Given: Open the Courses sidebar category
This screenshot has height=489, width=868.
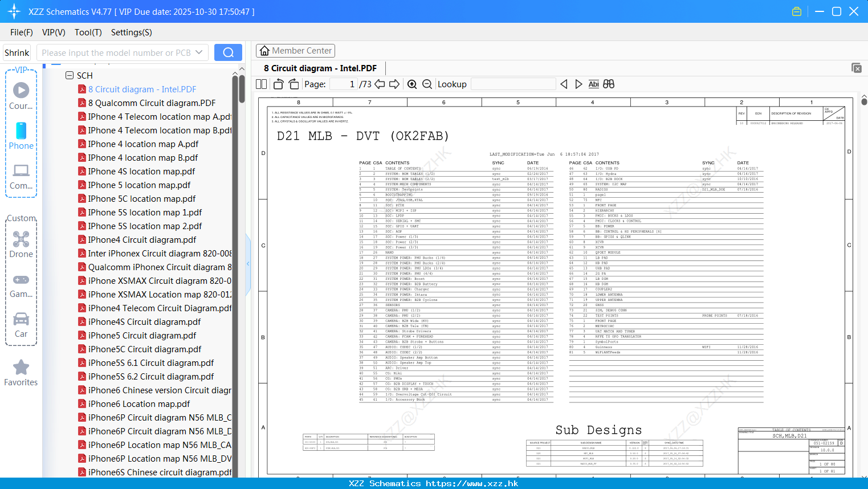Looking at the screenshot, I should pos(21,96).
